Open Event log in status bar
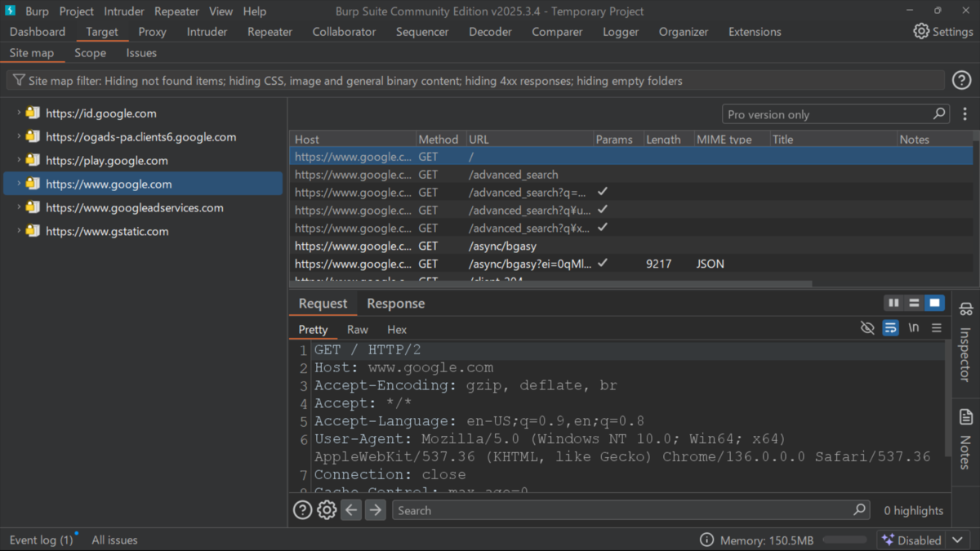The height and width of the screenshot is (551, 980). (41, 540)
